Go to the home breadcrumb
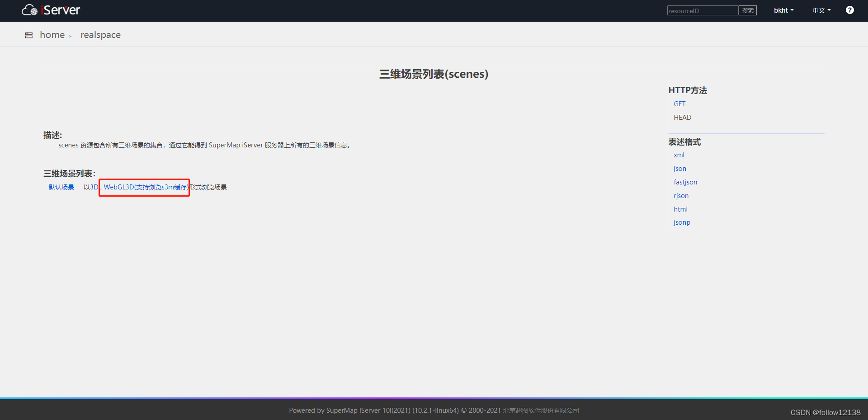This screenshot has height=420, width=868. tap(52, 34)
